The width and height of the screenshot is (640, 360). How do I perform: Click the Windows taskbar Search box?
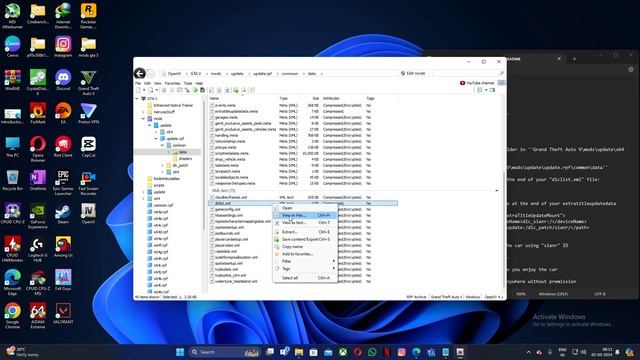(224, 352)
